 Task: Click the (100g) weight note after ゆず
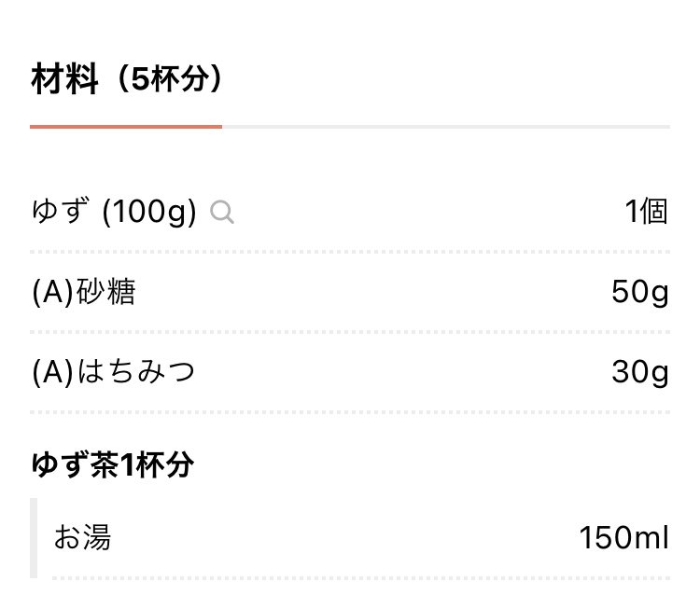pyautogui.click(x=149, y=212)
